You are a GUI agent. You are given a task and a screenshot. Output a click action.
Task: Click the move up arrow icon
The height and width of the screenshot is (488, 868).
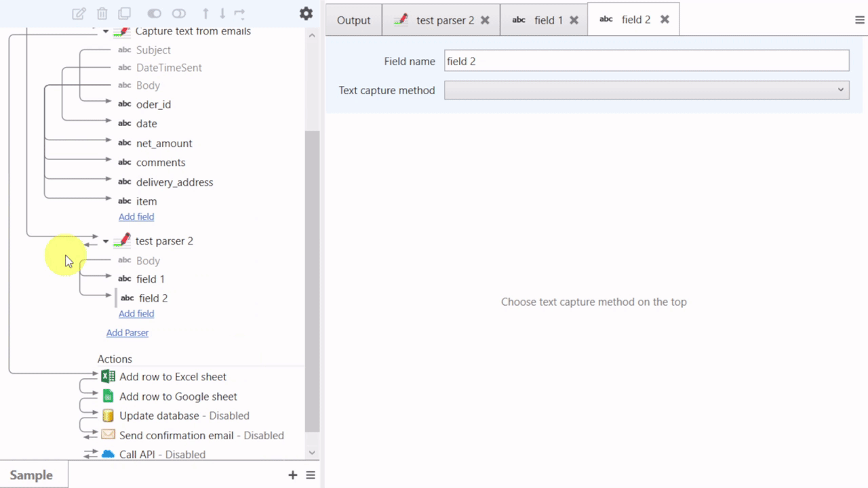[x=206, y=14]
